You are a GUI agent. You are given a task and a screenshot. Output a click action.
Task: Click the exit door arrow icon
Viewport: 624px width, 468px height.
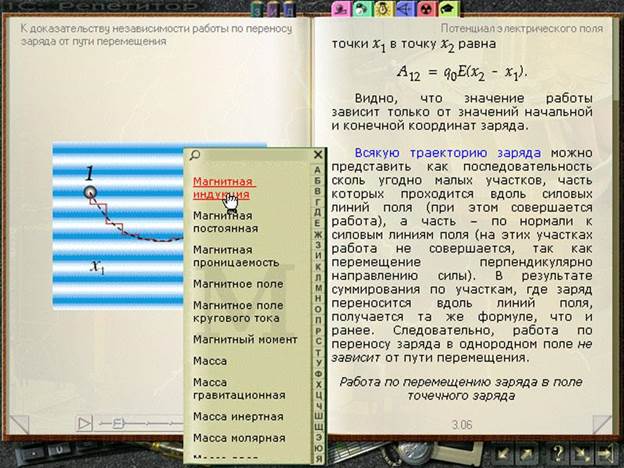click(x=605, y=453)
